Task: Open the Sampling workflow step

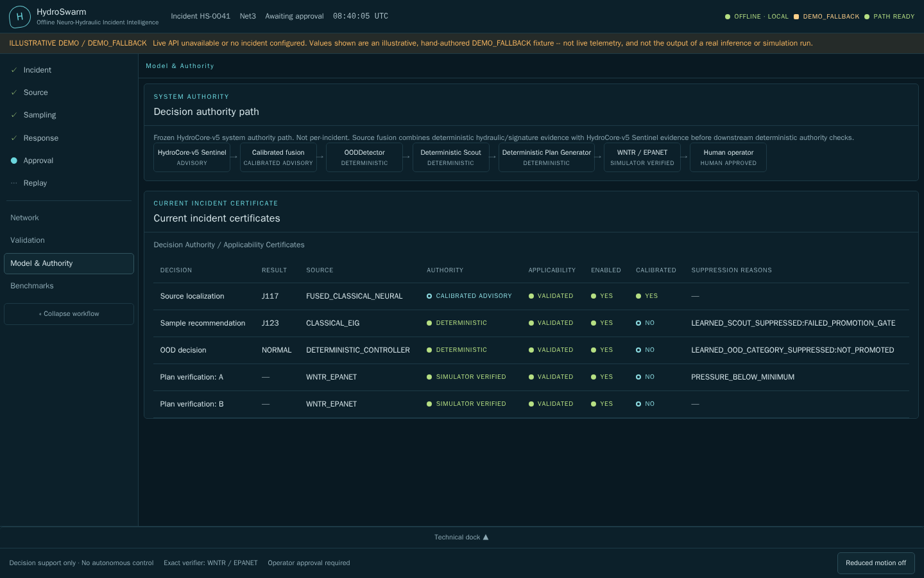Action: 69,115
